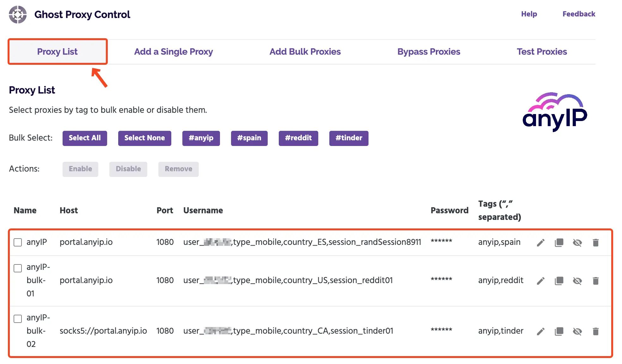This screenshot has height=364, width=622.
Task: Open the Help page
Action: (x=529, y=14)
